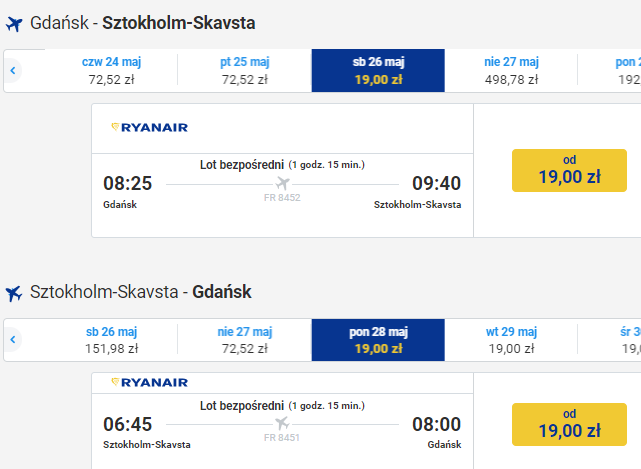Book return Skavsta flight for 19,00 zł
The image size is (641, 469).
click(569, 424)
